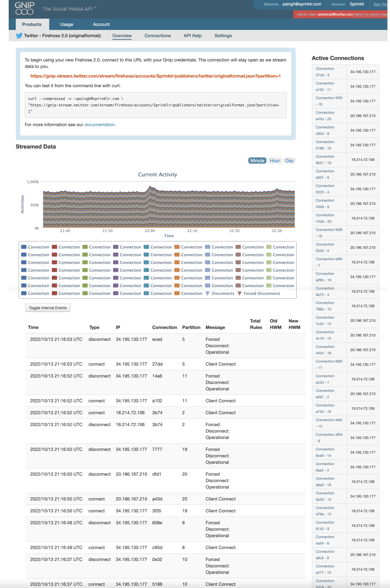Click connection eced in the events table
Screen dimensions: 390x588
[157, 340]
